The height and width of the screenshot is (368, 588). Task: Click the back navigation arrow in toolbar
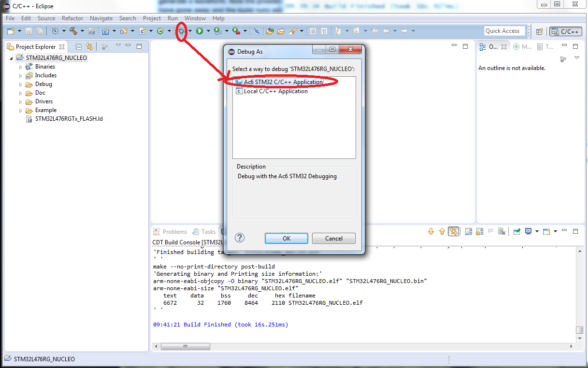pos(386,31)
